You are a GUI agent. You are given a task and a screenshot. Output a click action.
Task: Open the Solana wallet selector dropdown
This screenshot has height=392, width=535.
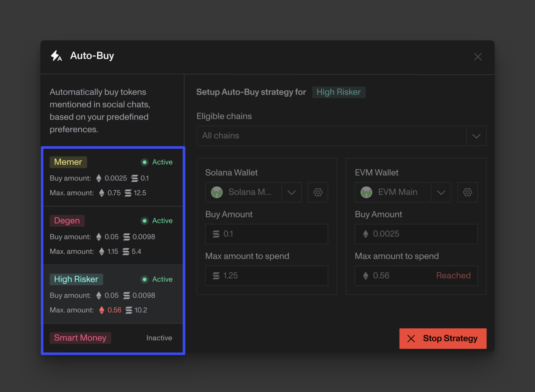coord(292,192)
